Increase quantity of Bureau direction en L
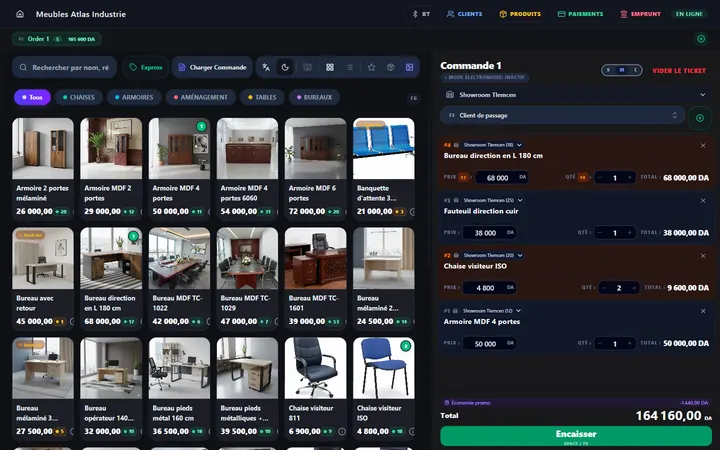Image resolution: width=720 pixels, height=450 pixels. [x=630, y=178]
